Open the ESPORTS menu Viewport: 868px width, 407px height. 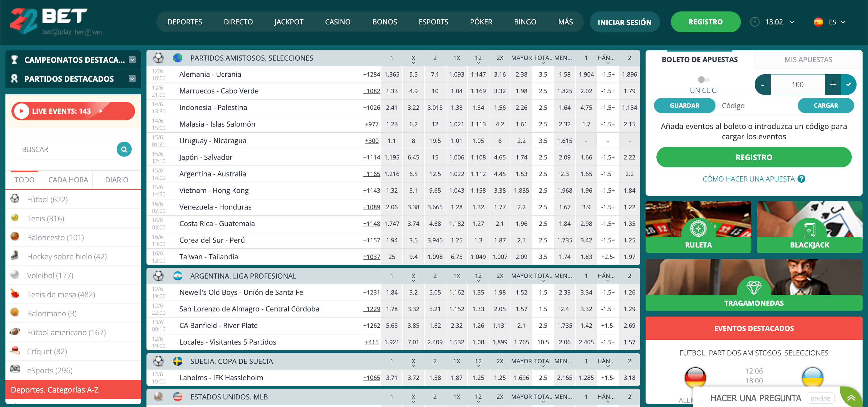(x=433, y=22)
